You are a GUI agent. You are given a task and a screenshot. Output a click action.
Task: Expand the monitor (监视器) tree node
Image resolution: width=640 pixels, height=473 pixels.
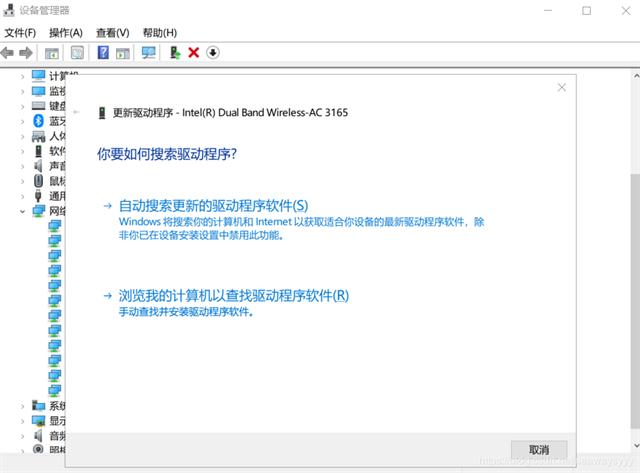22,91
